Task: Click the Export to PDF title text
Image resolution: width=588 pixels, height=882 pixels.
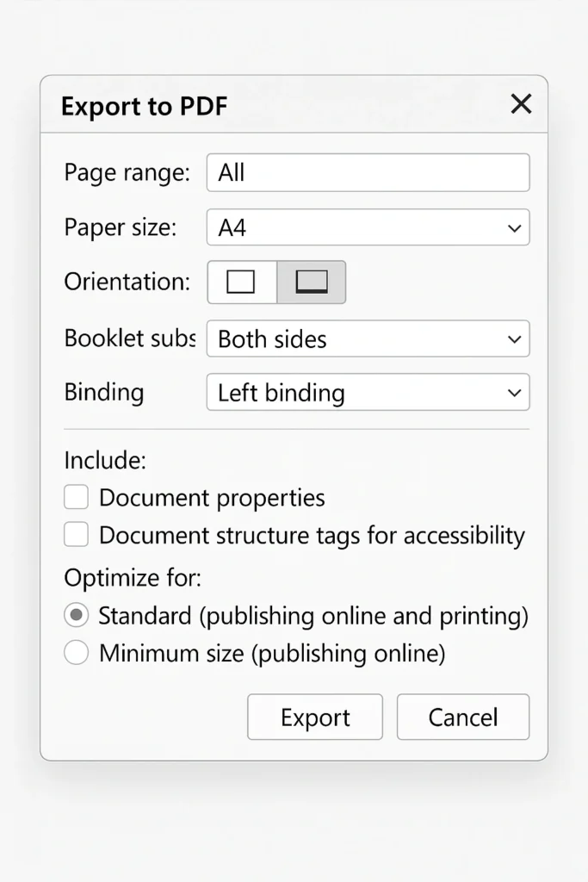Action: point(144,106)
